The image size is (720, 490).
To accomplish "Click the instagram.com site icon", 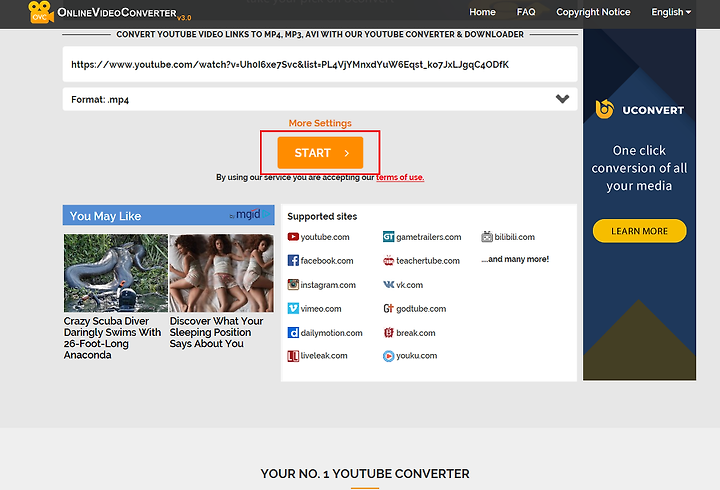I will (293, 285).
